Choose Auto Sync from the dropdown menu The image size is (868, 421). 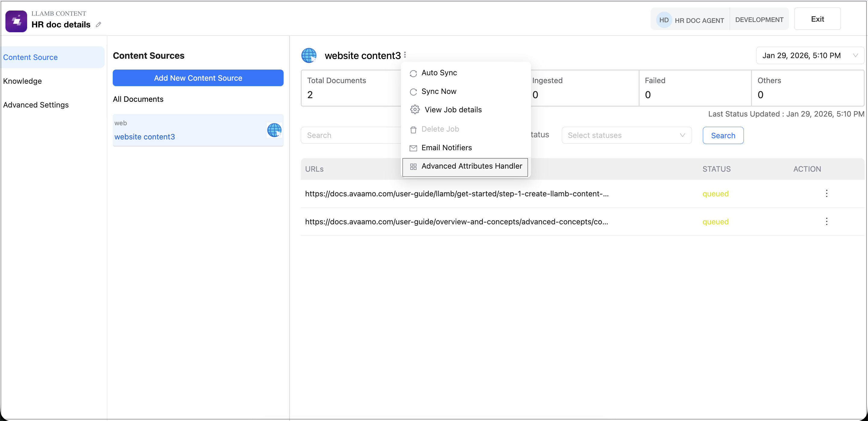coord(439,73)
